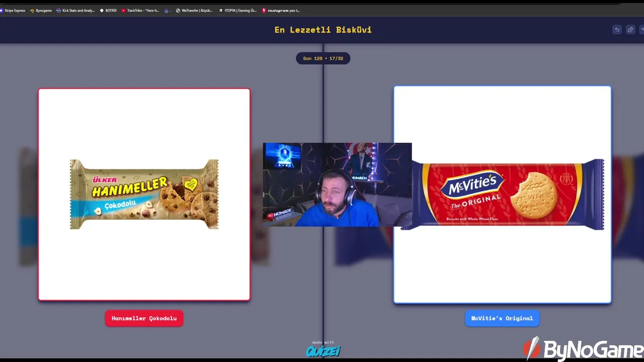Screen dimensions: 644x362
Task: Click the undo arrow icon in header
Action: (617, 30)
